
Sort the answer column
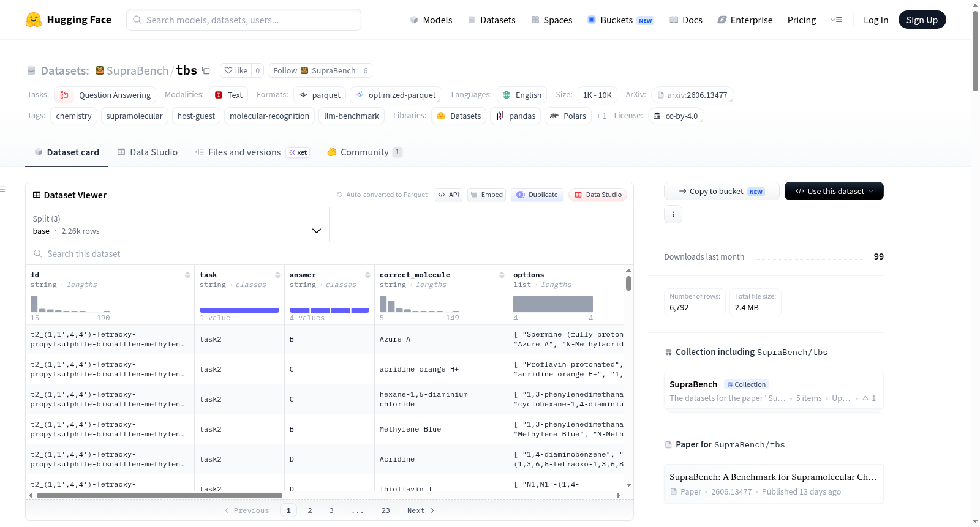point(367,275)
